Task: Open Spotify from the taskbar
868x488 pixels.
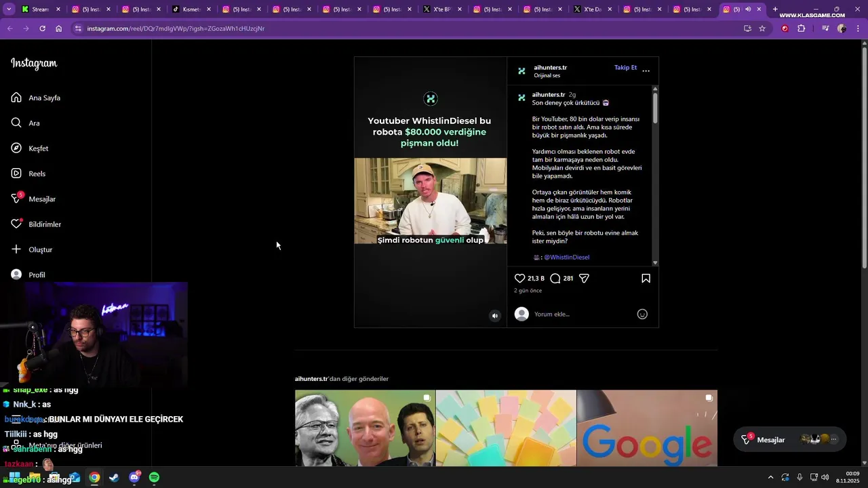Action: [x=154, y=478]
